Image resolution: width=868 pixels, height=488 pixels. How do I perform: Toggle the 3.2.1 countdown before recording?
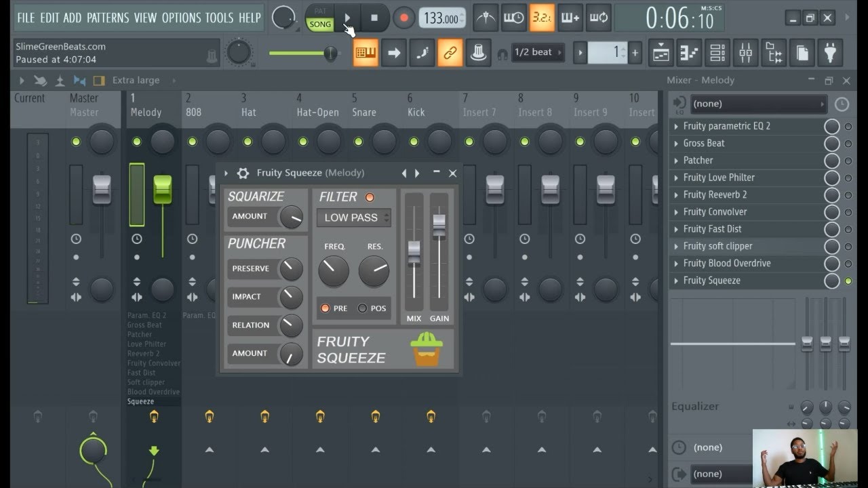pyautogui.click(x=542, y=18)
